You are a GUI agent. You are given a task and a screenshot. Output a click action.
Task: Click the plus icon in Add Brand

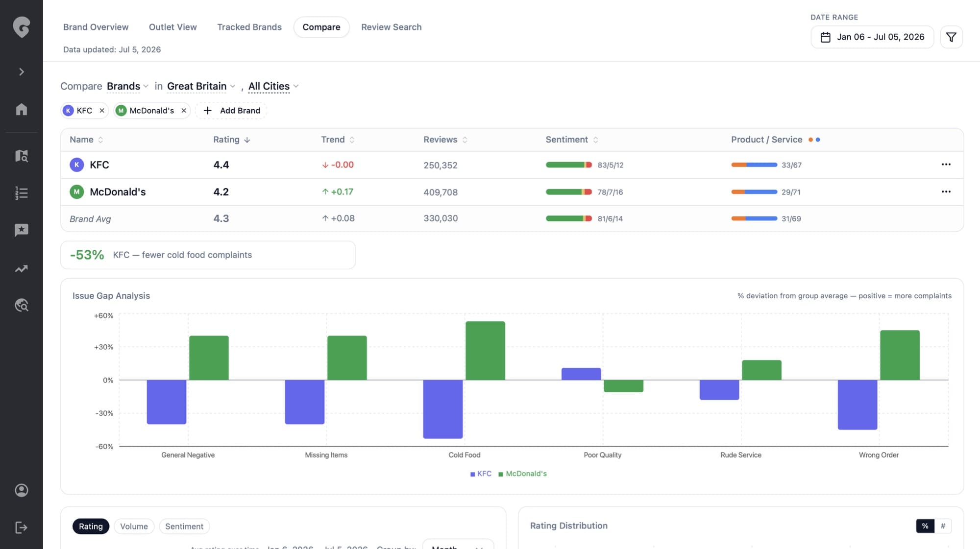[207, 111]
